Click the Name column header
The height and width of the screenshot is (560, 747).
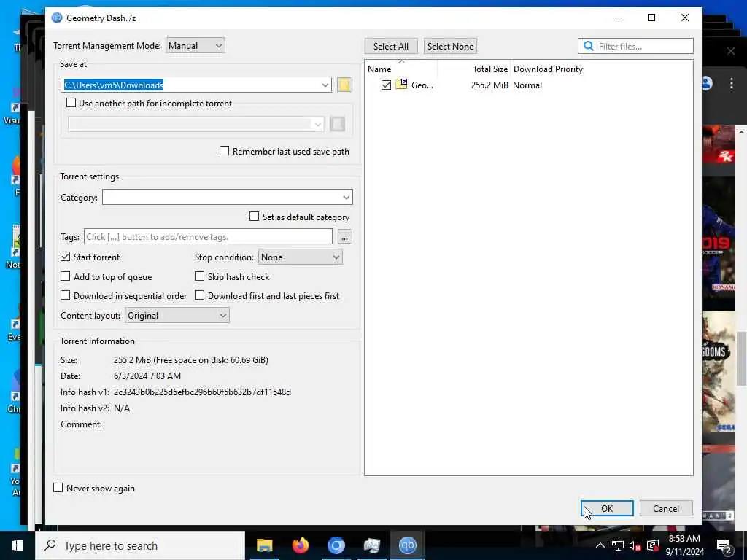coord(401,69)
